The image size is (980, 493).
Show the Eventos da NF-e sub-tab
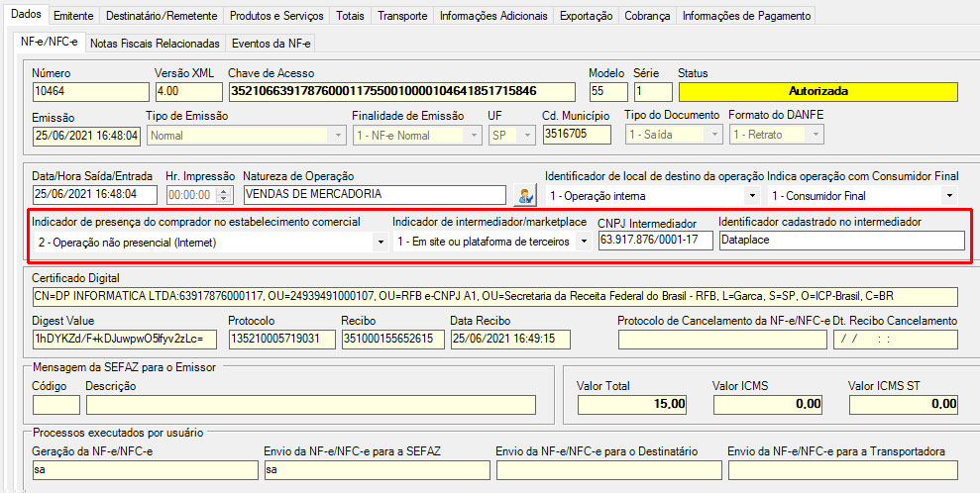(271, 44)
